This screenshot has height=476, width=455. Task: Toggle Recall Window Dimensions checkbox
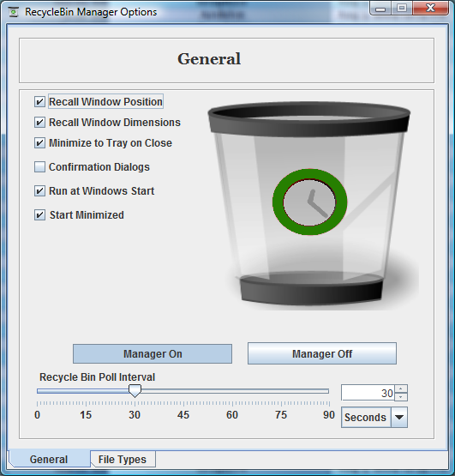(39, 123)
